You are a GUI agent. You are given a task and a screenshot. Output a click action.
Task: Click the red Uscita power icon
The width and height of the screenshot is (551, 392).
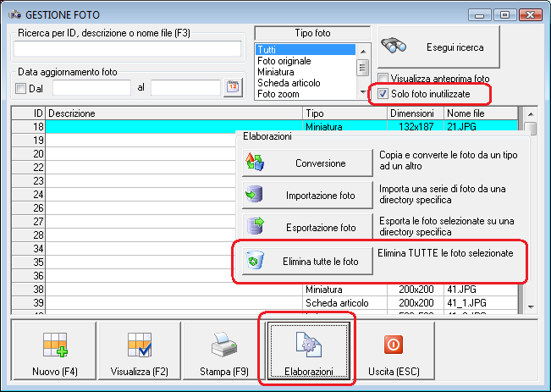coord(394,345)
